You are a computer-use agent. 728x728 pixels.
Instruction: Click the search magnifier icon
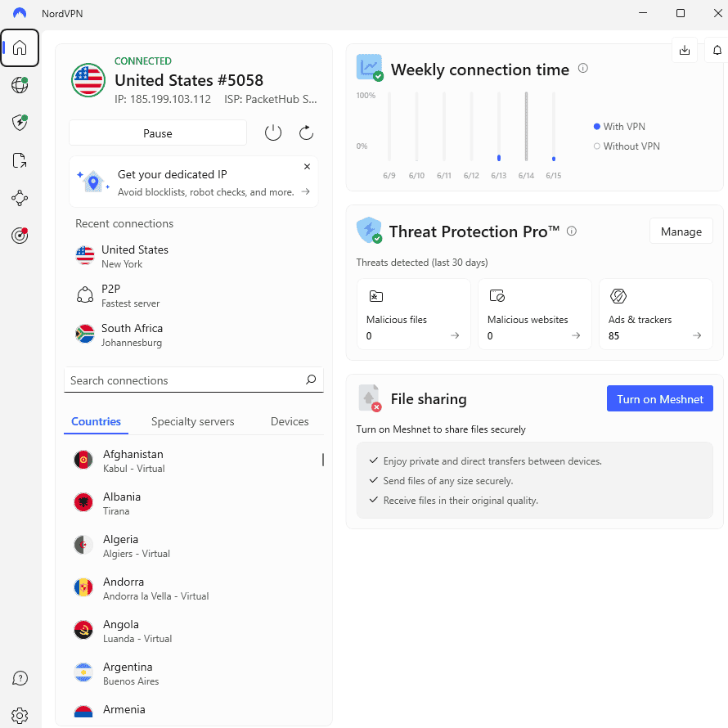311,380
